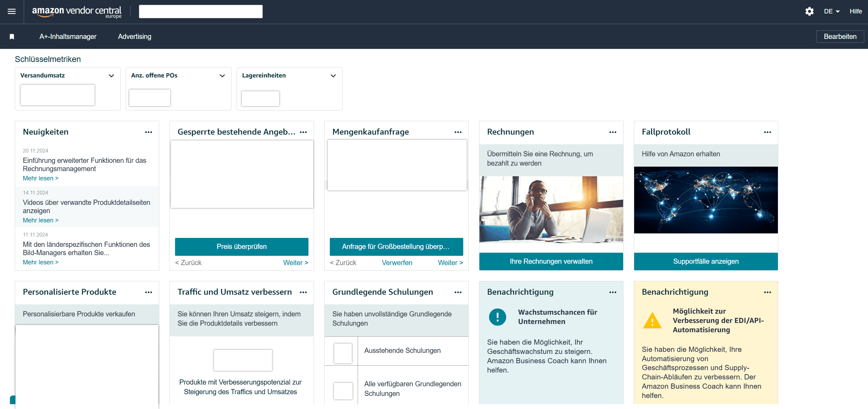Expand the Anz. offene POs dropdown

(222, 76)
